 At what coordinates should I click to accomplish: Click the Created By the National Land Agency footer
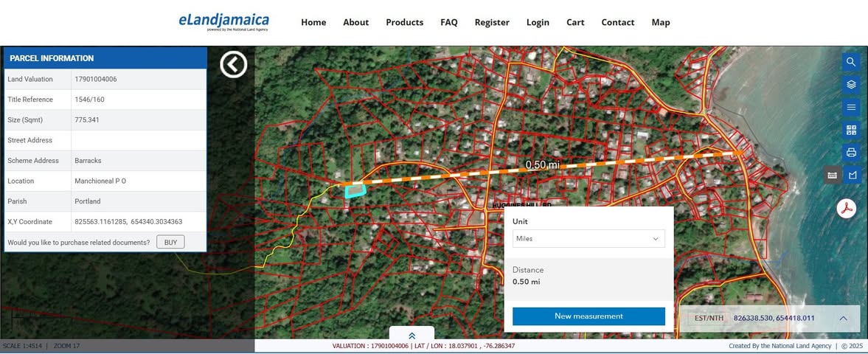780,346
